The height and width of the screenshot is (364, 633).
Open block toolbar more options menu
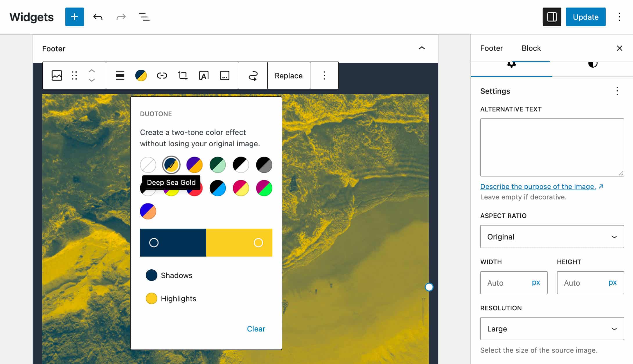click(x=324, y=75)
